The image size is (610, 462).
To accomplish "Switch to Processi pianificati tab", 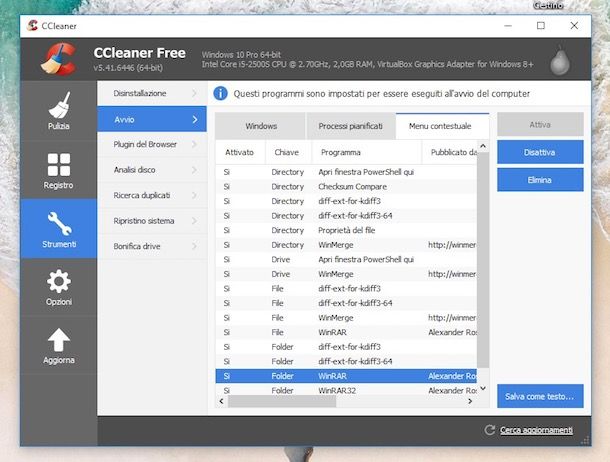I will [351, 126].
